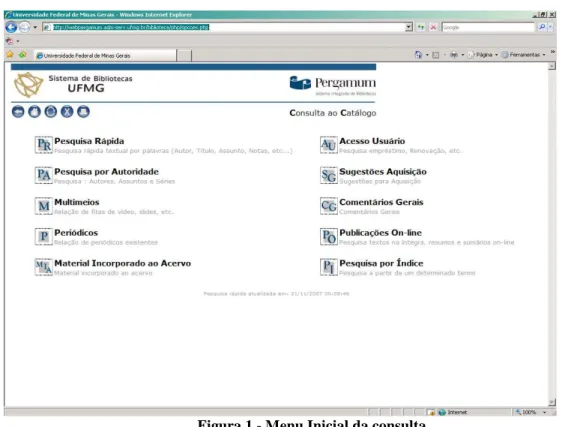
Task: Click the CG Comentários Gerais icon
Action: (329, 206)
